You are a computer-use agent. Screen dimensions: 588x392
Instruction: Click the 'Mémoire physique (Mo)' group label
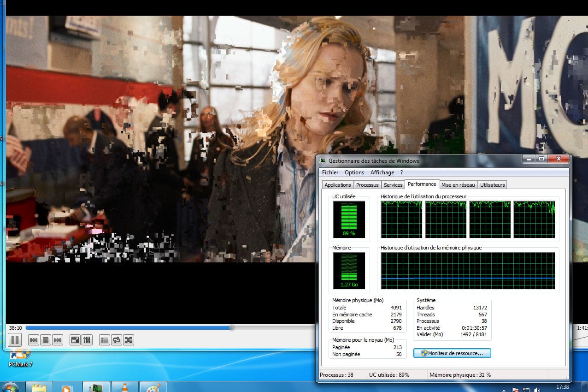tap(358, 300)
